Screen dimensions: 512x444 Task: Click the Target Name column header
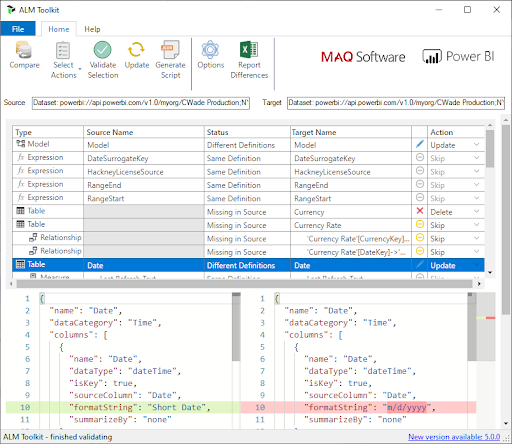click(351, 132)
